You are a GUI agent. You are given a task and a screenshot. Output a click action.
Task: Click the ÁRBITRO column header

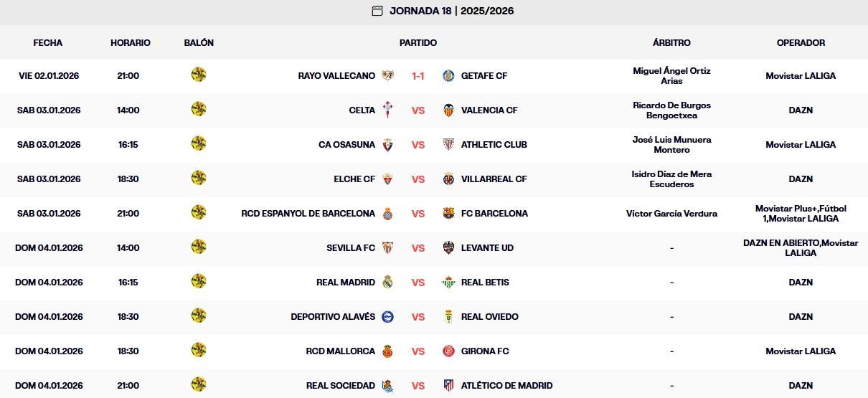[x=671, y=42]
